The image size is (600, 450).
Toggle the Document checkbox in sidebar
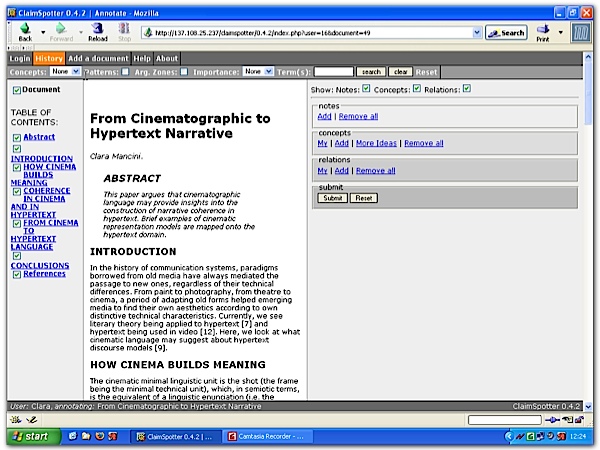pos(17,90)
